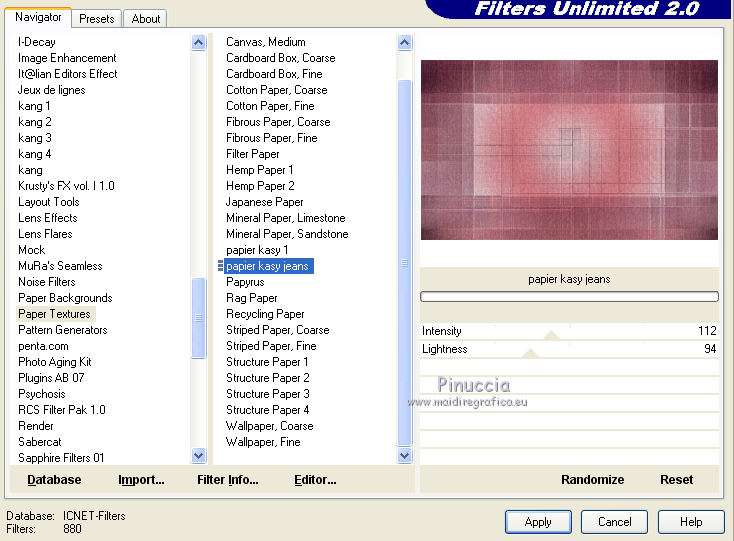
Task: Select Lens Effects category
Action: click(47, 218)
